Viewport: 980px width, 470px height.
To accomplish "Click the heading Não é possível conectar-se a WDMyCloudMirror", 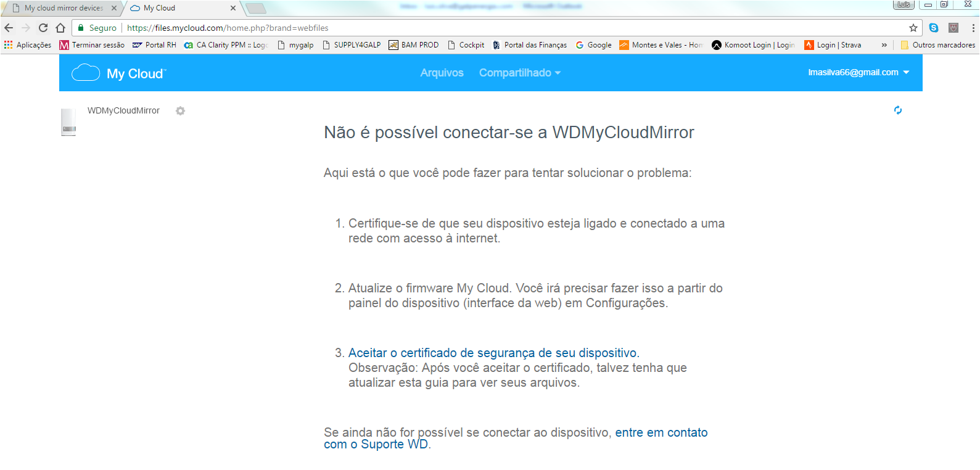I will [x=509, y=133].
